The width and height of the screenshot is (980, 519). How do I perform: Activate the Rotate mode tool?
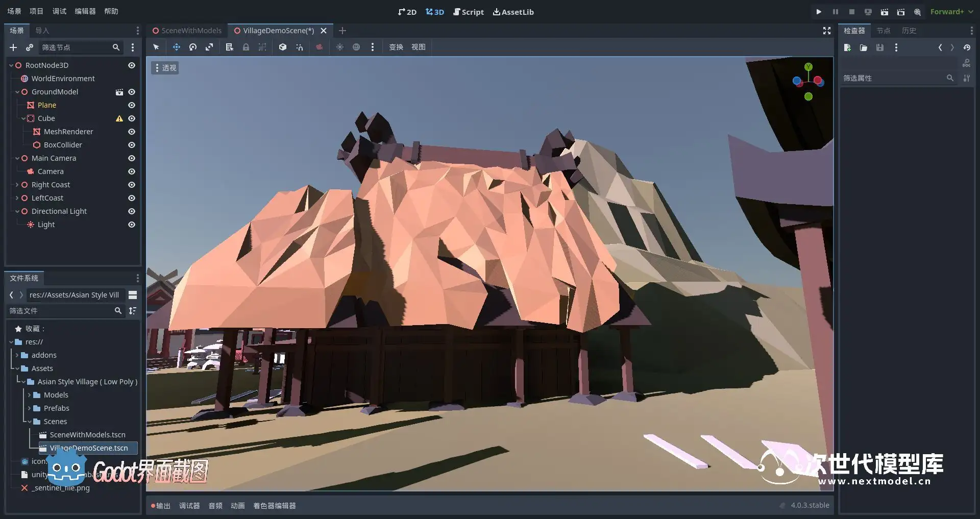point(193,47)
